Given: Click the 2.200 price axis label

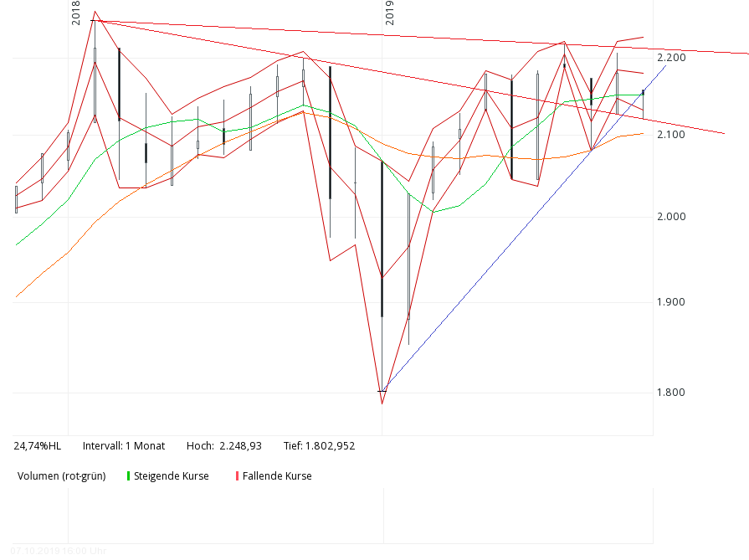Looking at the screenshot, I should 669,59.
